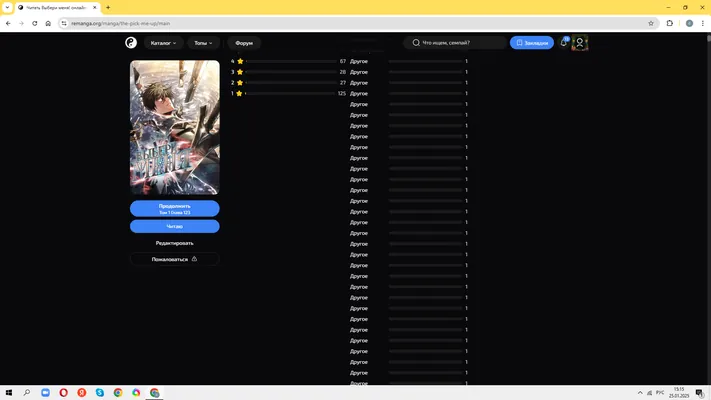Focus the search field Что ищем, семпай?
This screenshot has height=400, width=711.
tap(455, 43)
